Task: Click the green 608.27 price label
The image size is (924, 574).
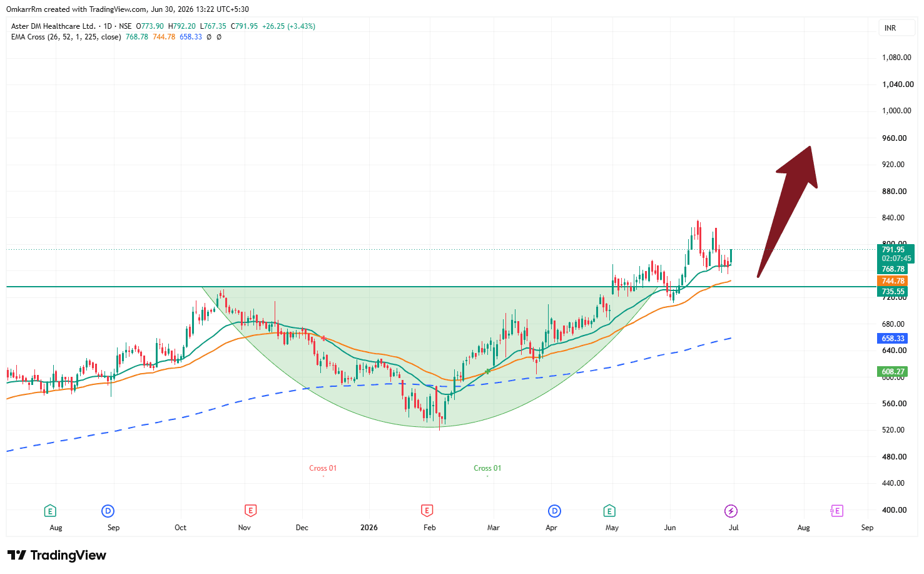Action: (893, 372)
